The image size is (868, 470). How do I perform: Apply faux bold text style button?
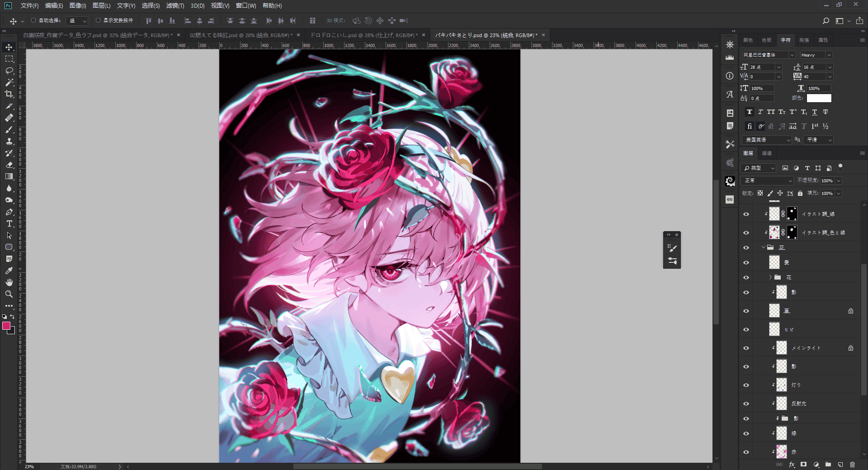point(750,112)
